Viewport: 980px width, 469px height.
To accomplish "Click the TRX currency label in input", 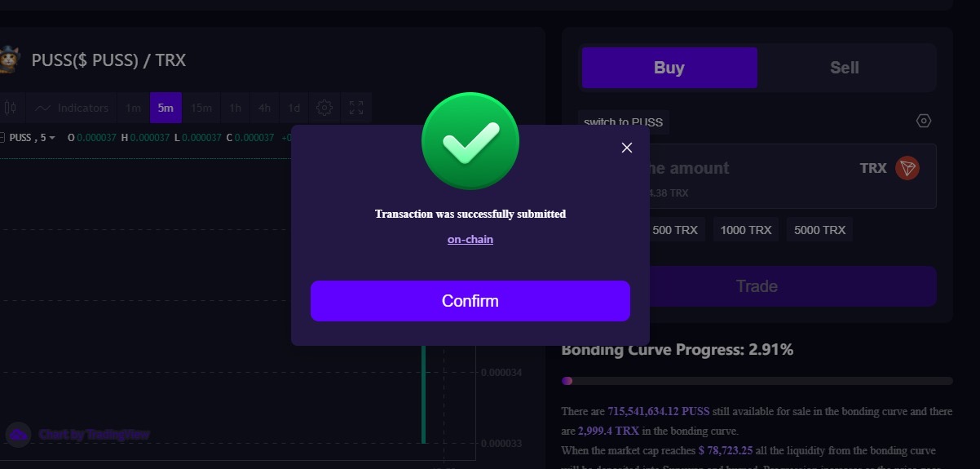I will click(x=873, y=168).
